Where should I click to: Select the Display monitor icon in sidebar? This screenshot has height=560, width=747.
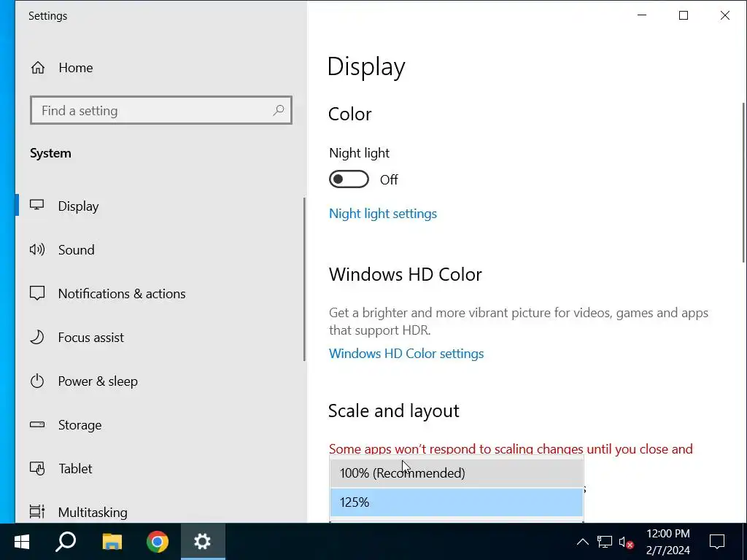[36, 205]
